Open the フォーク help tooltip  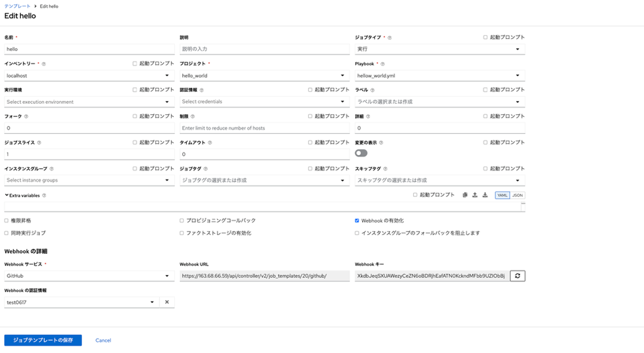coord(27,116)
